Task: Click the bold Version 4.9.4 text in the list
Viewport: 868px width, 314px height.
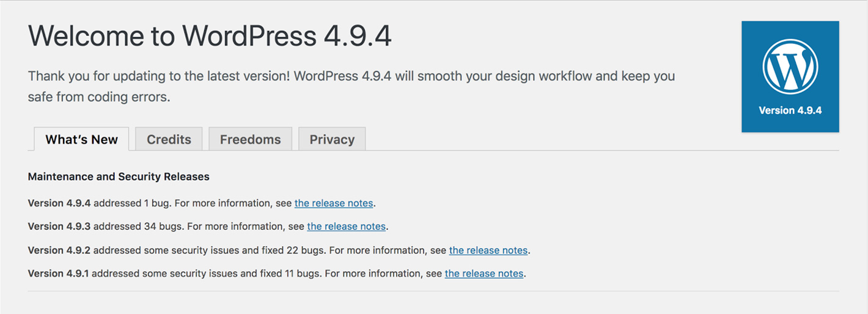Action: coord(59,203)
